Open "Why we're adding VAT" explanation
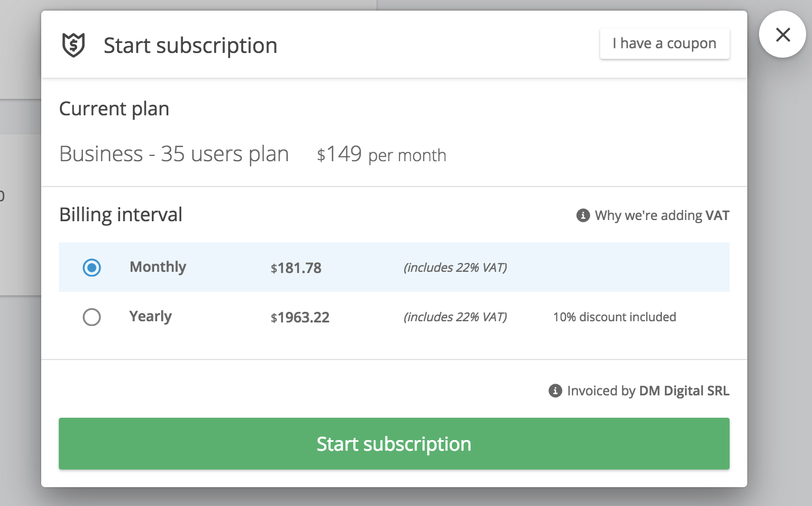812x506 pixels. (x=661, y=215)
